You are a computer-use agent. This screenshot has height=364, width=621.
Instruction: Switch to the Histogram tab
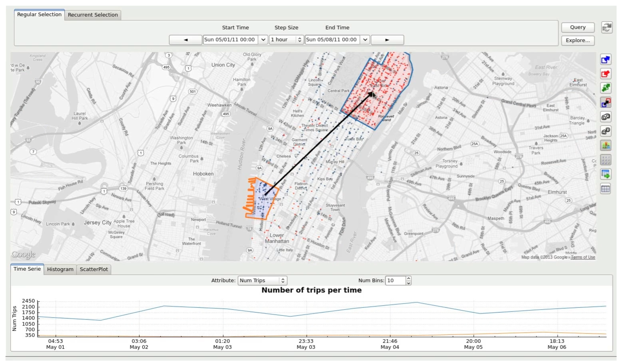tap(60, 269)
